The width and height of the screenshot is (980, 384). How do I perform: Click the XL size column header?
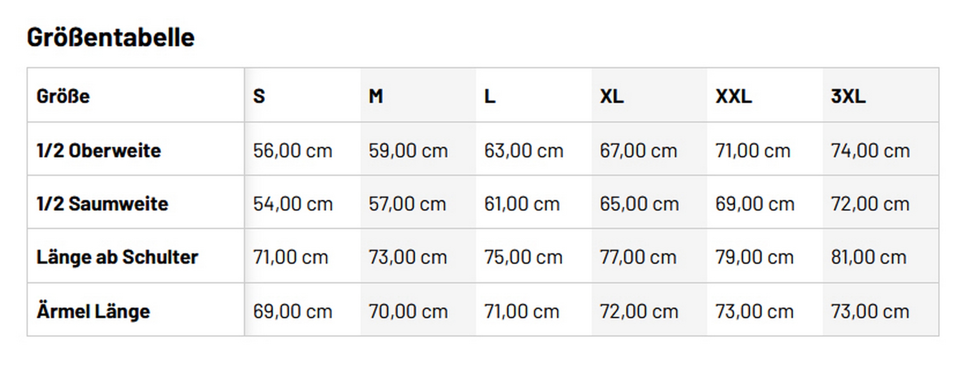tap(612, 96)
